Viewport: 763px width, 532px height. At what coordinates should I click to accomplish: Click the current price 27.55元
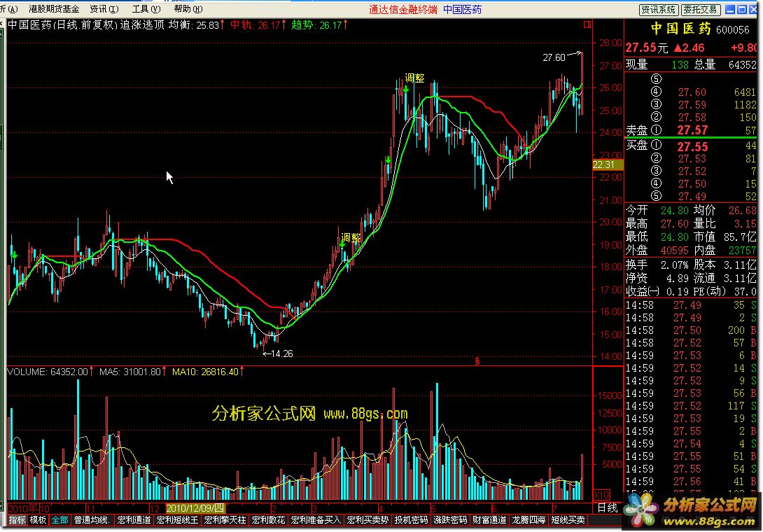pyautogui.click(x=647, y=48)
